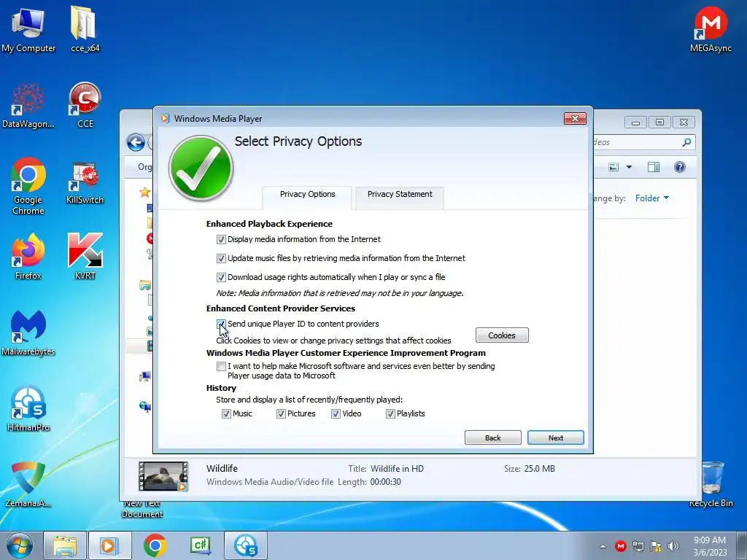
Task: Launch HitmanPro desktop shortcut
Action: click(x=28, y=408)
